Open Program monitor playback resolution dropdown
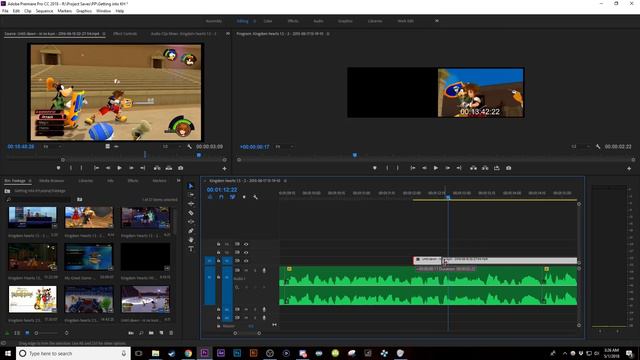 (580, 147)
